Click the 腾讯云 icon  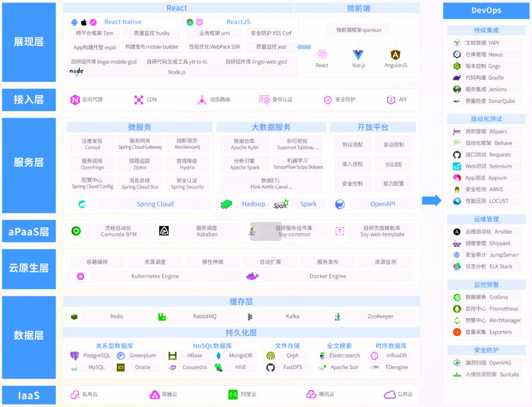pos(311,395)
